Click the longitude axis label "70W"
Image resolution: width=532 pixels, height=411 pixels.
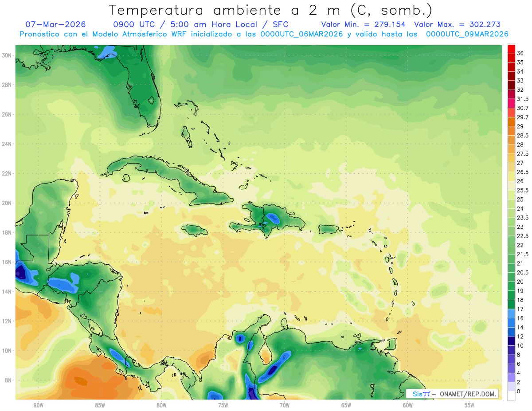[285, 405]
